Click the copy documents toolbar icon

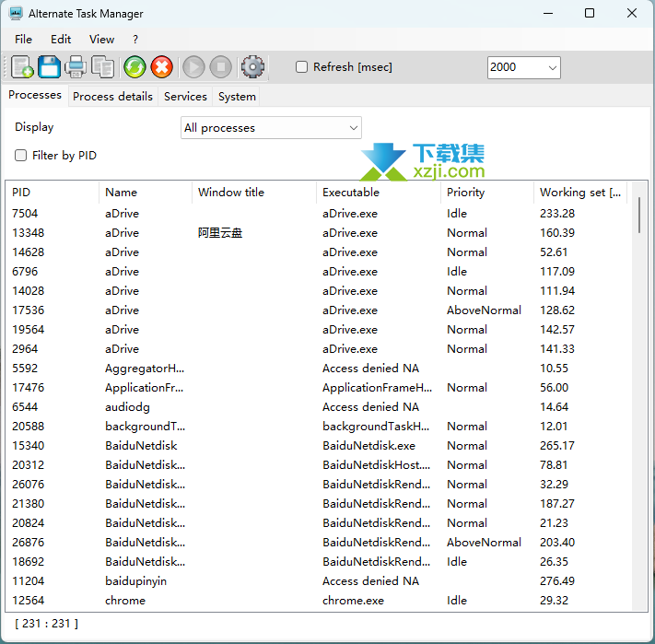[103, 67]
